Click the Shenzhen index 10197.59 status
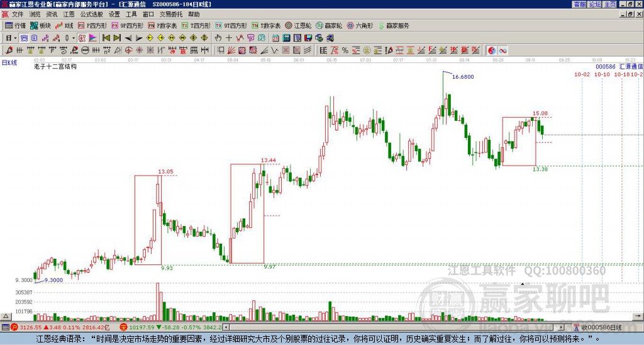Image resolution: width=644 pixels, height=345 pixels. tap(171, 327)
